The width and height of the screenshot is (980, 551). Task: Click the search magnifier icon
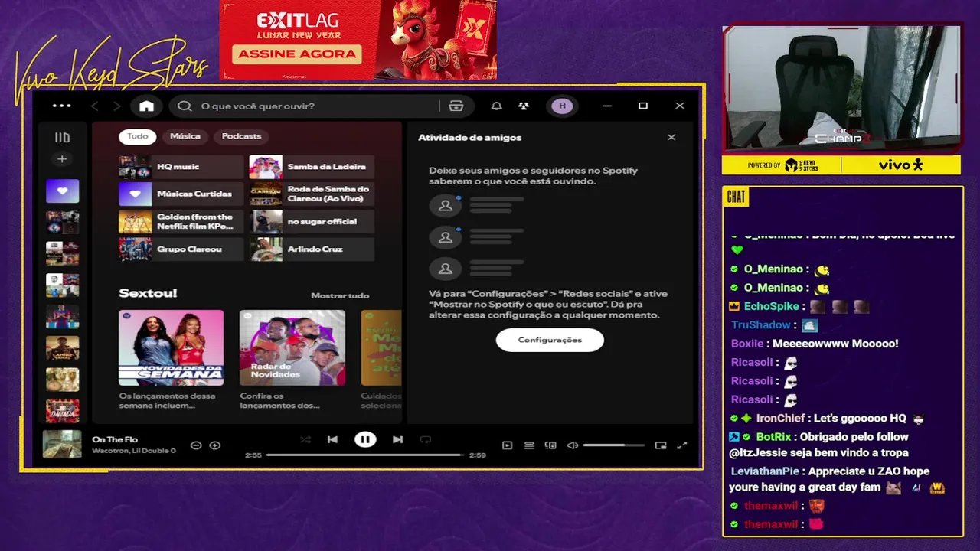[x=185, y=106]
